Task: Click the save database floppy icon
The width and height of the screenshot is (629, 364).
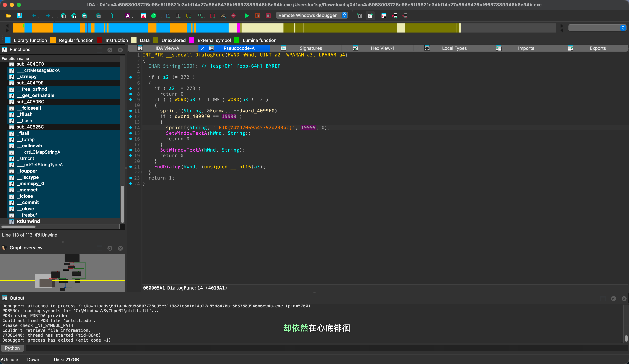Action: [19, 16]
